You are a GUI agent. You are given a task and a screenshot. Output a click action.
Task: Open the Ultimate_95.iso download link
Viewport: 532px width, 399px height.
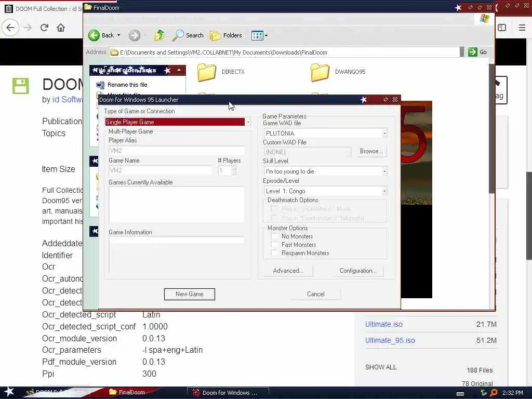[x=390, y=340]
